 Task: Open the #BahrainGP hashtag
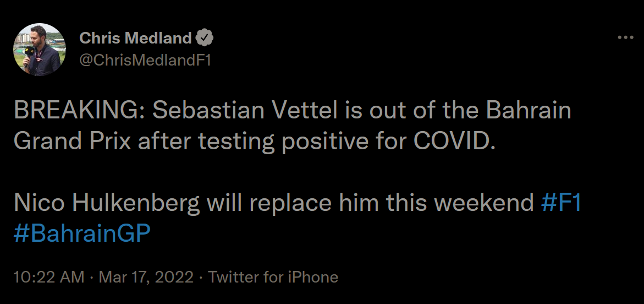coord(82,234)
